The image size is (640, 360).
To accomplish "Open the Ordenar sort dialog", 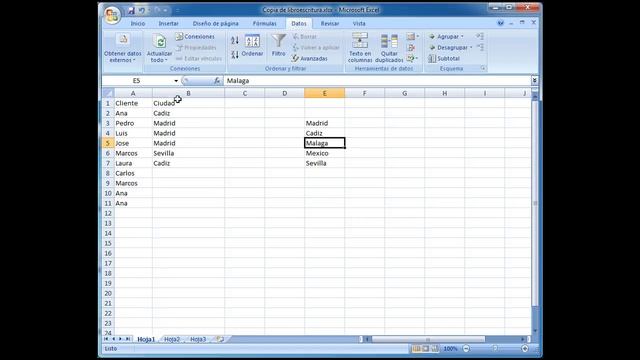I will pos(252,46).
